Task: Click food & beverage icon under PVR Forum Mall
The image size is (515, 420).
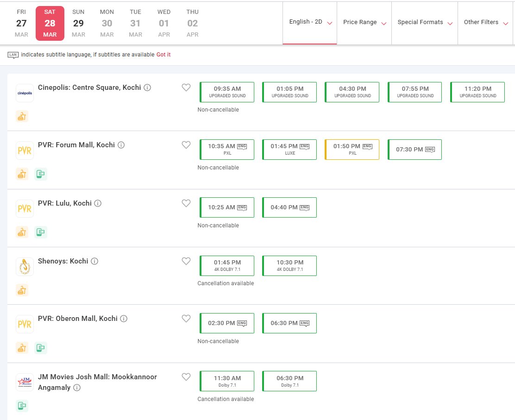Action: [22, 174]
